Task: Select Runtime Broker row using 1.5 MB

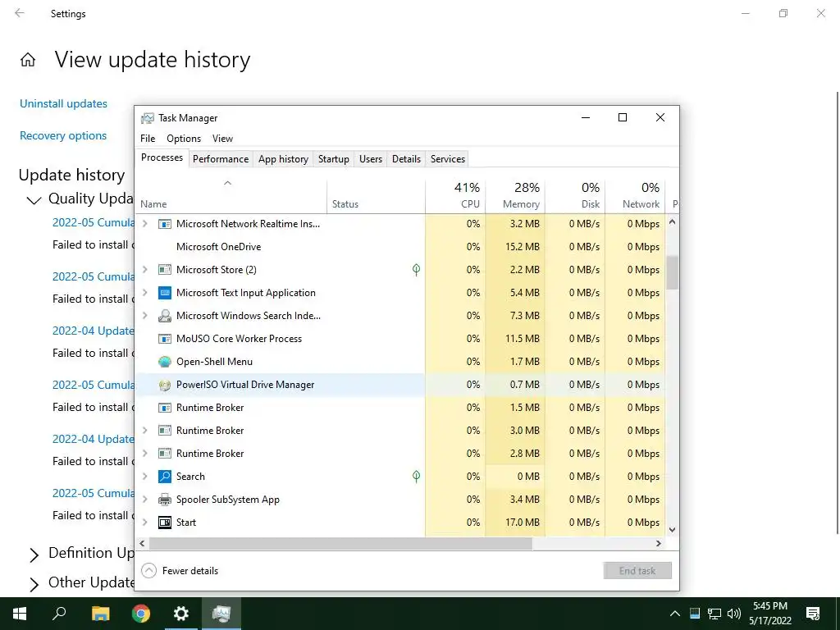Action: click(400, 408)
